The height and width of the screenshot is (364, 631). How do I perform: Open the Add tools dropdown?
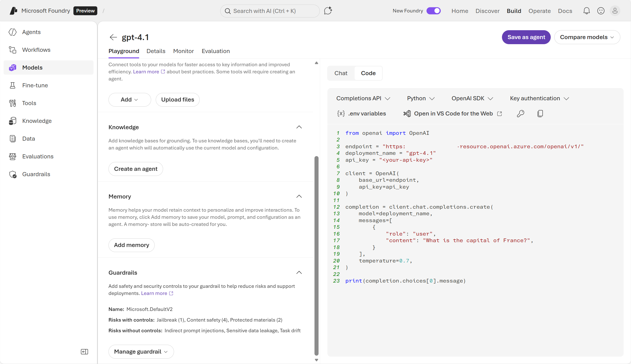[130, 100]
